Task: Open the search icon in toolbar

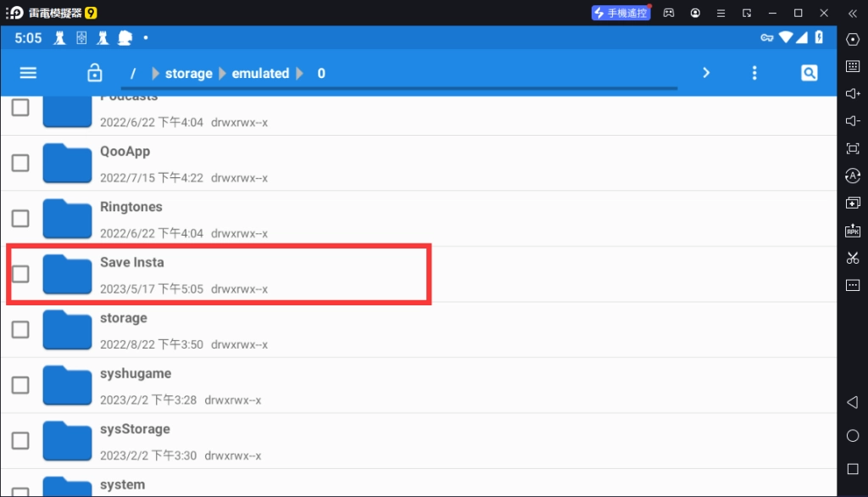Action: tap(809, 73)
